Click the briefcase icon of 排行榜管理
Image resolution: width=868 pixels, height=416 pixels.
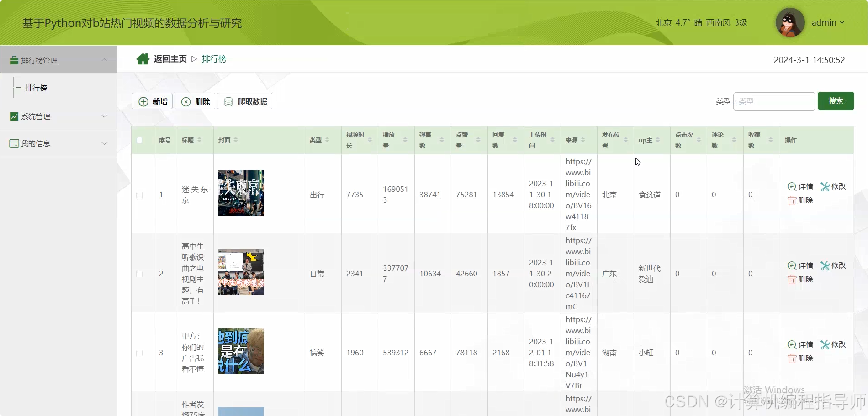14,60
